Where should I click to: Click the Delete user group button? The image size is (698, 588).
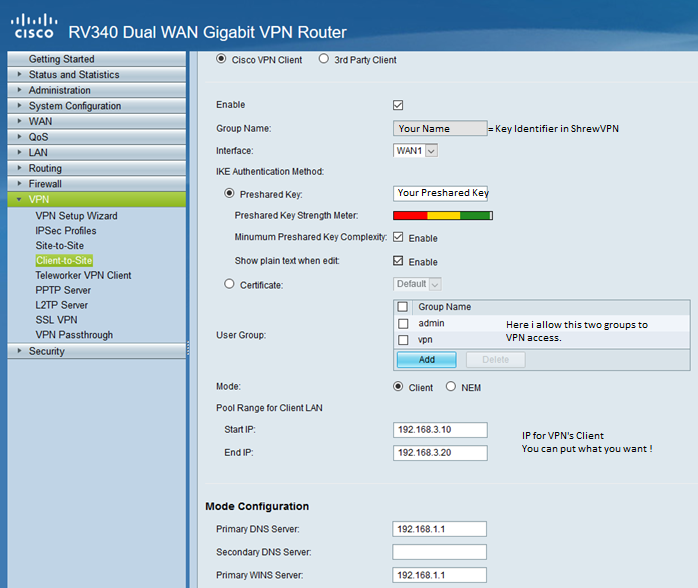[x=495, y=360]
